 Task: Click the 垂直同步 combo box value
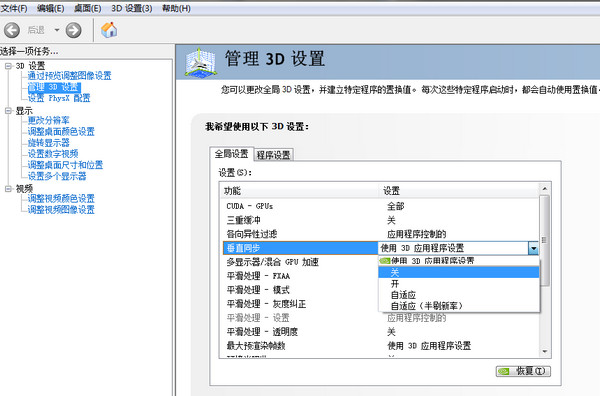[453, 248]
